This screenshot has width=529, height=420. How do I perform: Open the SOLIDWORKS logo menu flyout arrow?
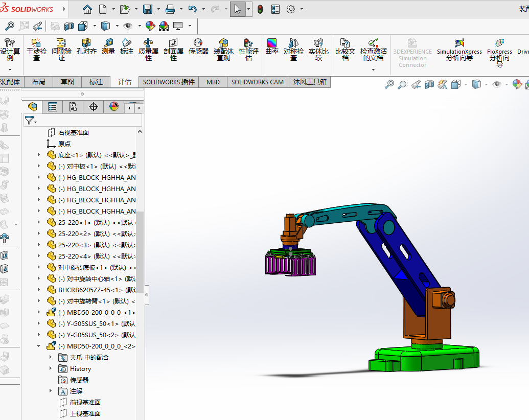pos(64,9)
